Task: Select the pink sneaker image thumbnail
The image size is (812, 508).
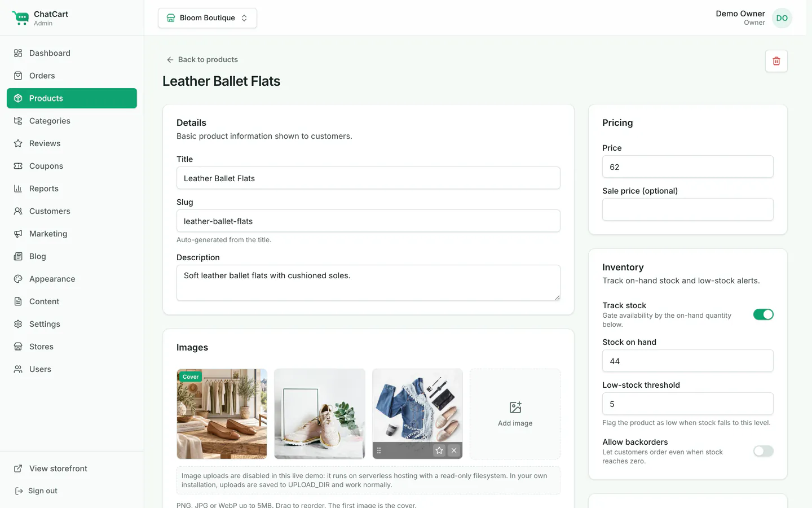Action: (320, 414)
